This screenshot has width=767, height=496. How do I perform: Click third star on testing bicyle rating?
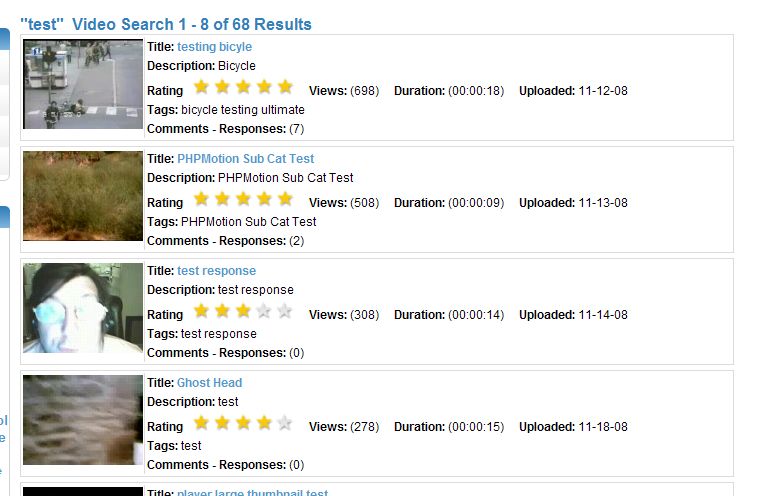(243, 87)
